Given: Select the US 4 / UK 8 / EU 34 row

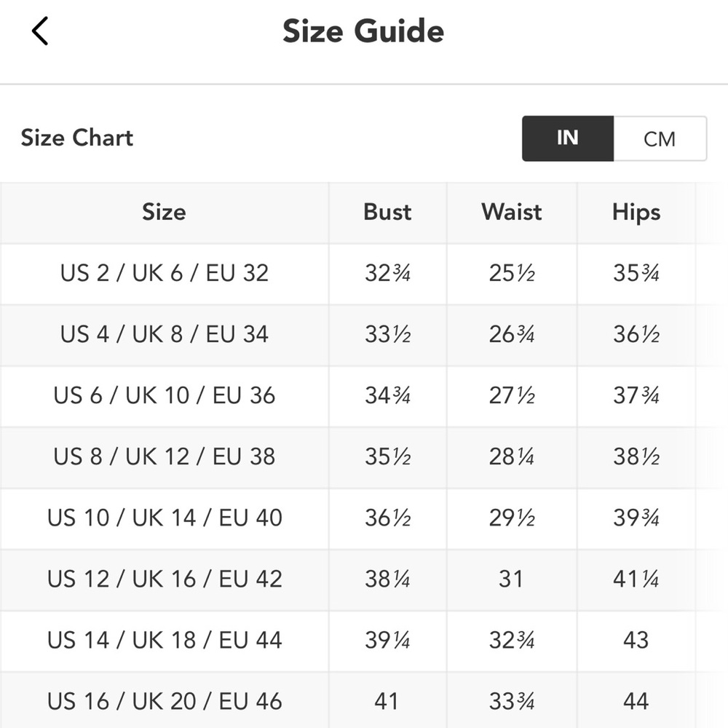Looking at the screenshot, I should pyautogui.click(x=364, y=335).
